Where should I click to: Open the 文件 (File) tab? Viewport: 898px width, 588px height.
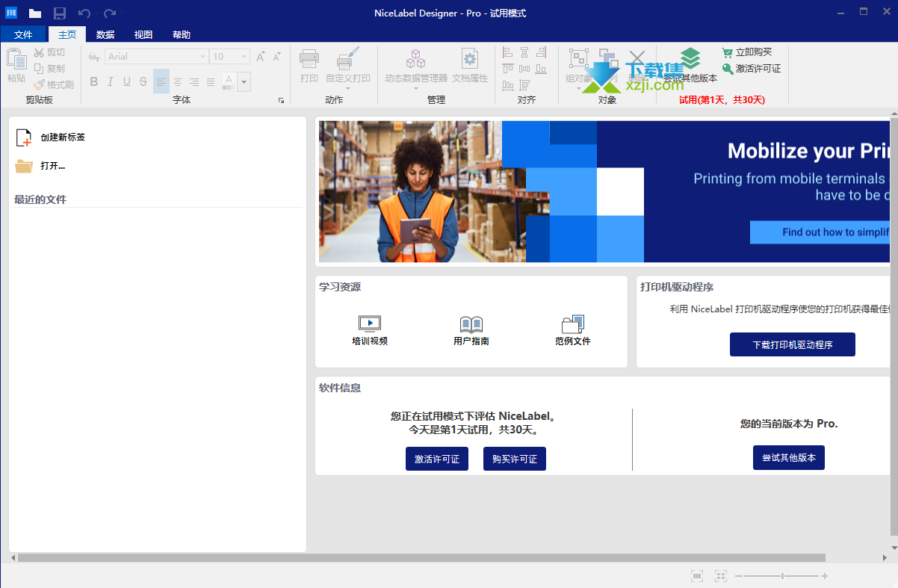[23, 34]
